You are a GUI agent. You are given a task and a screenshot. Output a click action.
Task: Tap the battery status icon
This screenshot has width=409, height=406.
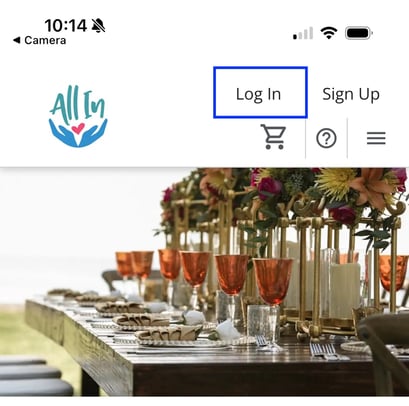pyautogui.click(x=359, y=33)
